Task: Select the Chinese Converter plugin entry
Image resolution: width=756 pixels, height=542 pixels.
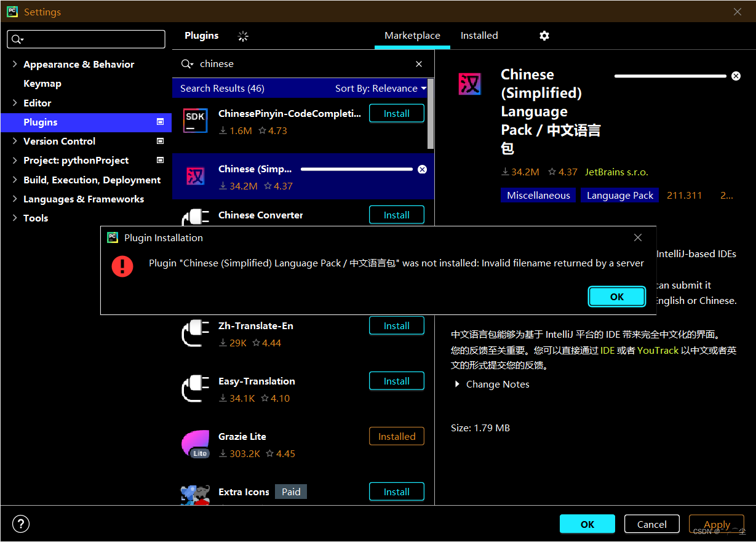Action: pos(261,215)
